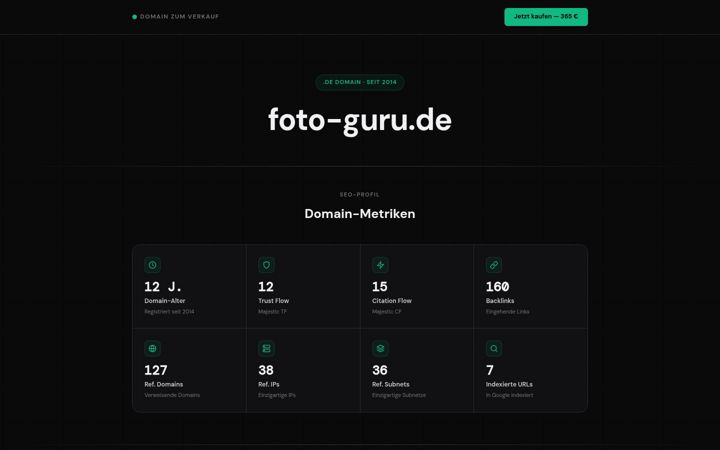Click the '12 J.' domain age value
This screenshot has height=450, width=720.
pyautogui.click(x=163, y=287)
